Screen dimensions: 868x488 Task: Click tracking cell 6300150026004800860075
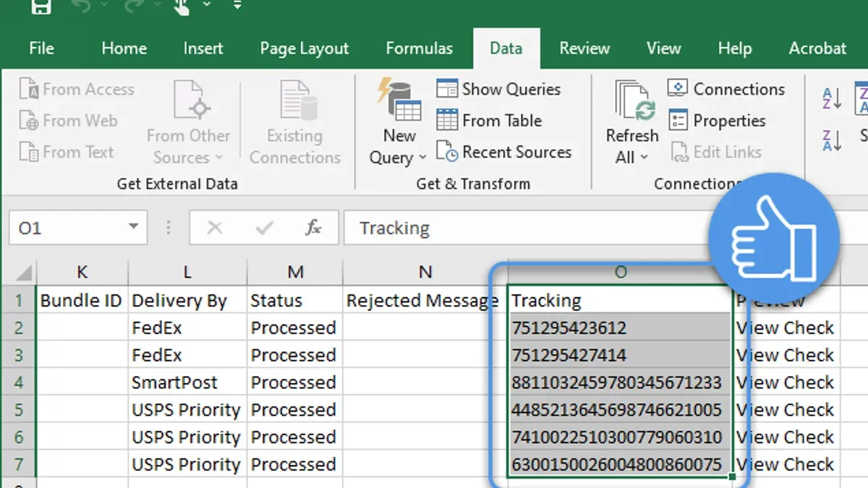tap(620, 465)
